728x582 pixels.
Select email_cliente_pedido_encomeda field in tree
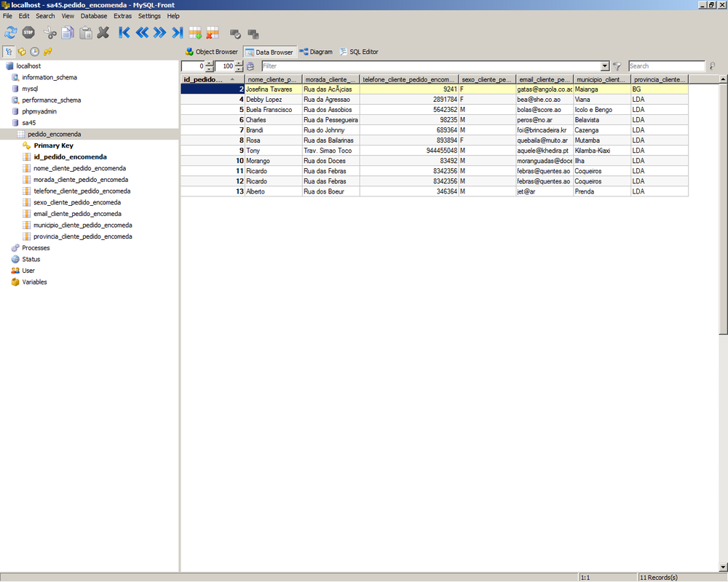pos(77,214)
